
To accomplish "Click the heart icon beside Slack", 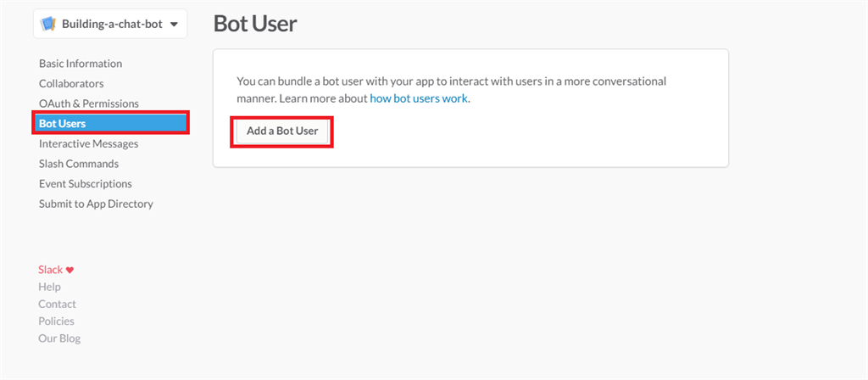I will (x=70, y=270).
